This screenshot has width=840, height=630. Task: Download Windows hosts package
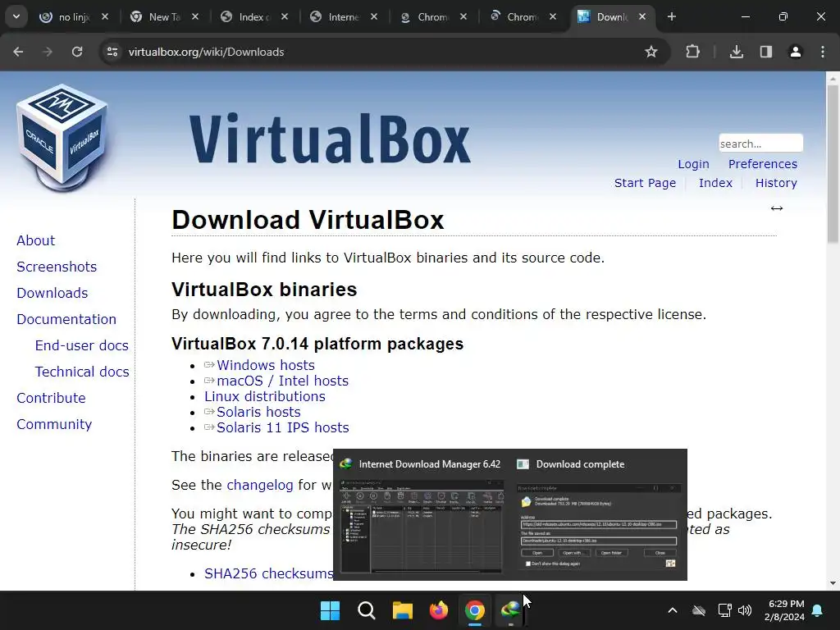(x=266, y=365)
